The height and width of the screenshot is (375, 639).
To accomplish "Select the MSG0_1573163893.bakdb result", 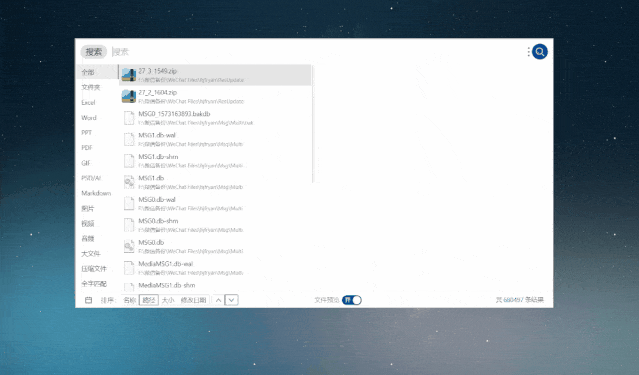I will coord(216,118).
